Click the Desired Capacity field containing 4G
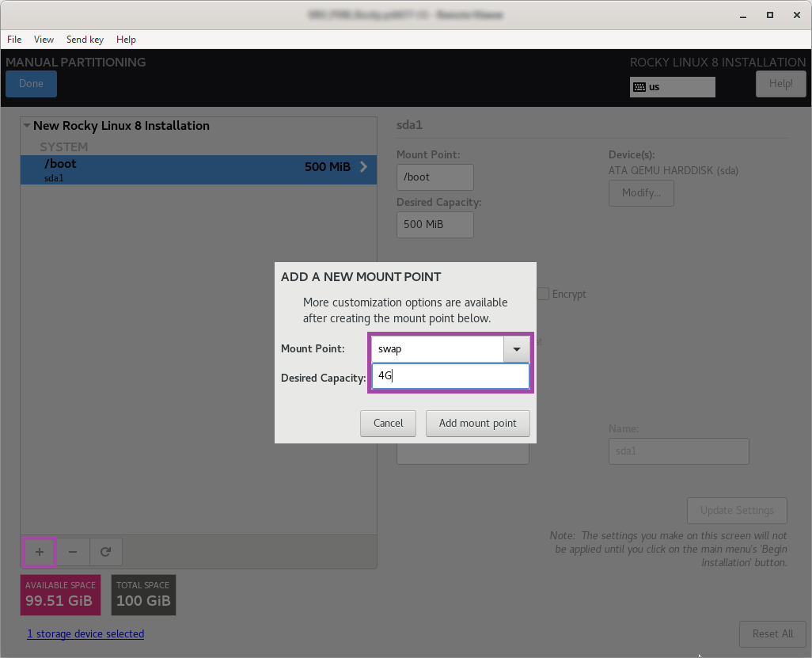Screen dimensions: 812x658 (x=450, y=376)
